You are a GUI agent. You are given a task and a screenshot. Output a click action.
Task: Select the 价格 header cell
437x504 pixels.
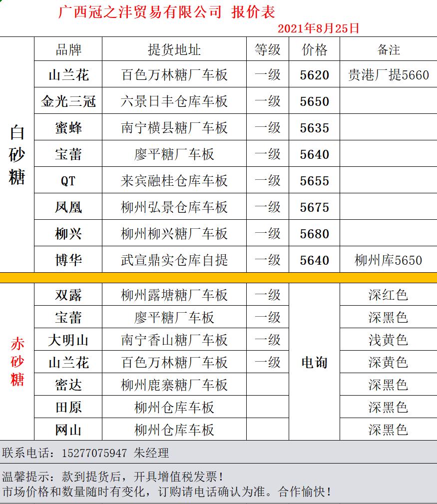click(314, 49)
